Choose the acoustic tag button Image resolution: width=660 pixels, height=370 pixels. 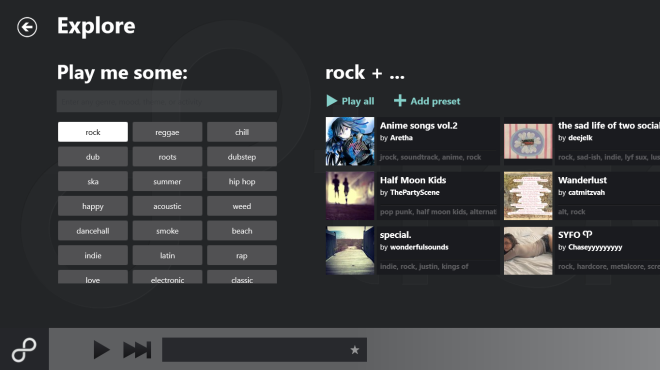click(167, 206)
